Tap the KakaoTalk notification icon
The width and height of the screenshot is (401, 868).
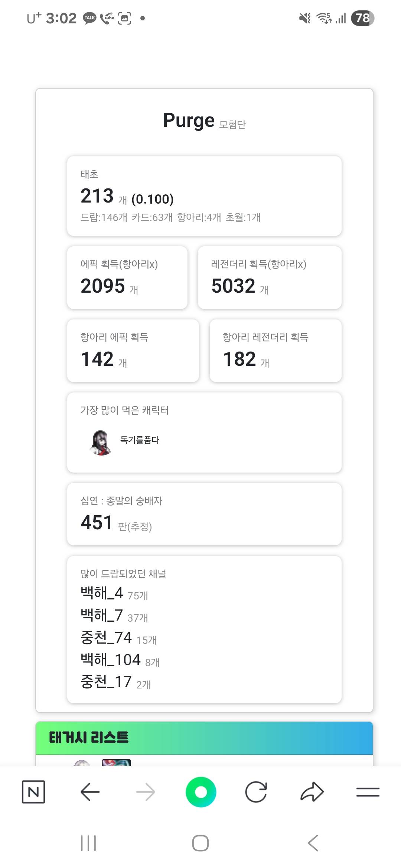tap(89, 18)
